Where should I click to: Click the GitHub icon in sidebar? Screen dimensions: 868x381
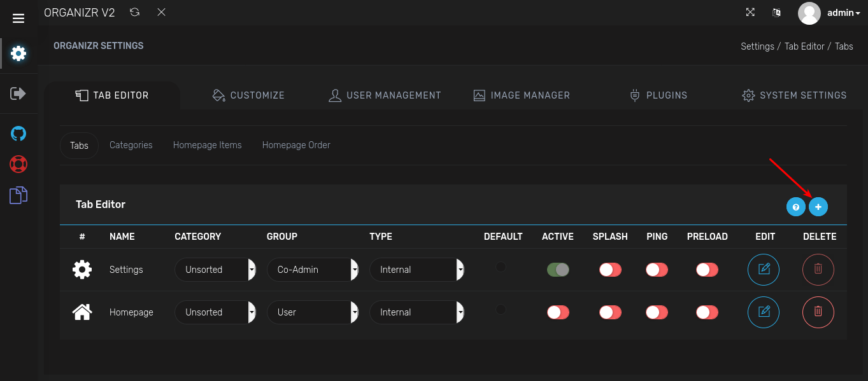click(18, 134)
